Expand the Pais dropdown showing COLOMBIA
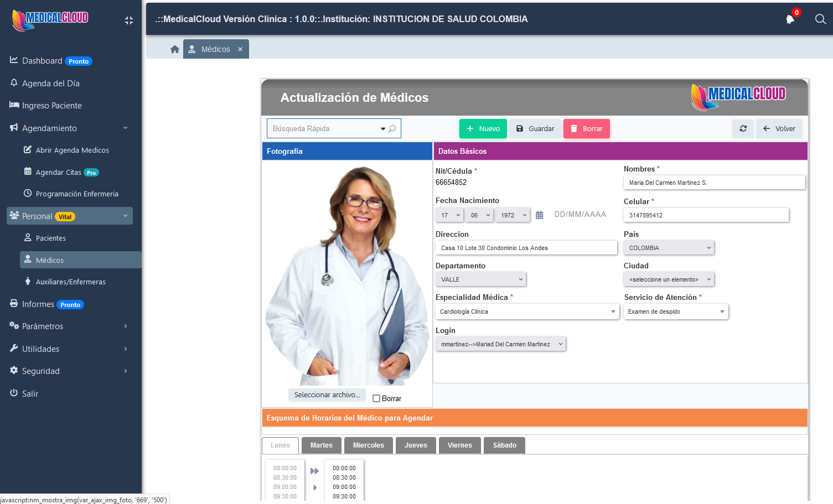Screen dimensions: 833x504 pyautogui.click(x=669, y=248)
